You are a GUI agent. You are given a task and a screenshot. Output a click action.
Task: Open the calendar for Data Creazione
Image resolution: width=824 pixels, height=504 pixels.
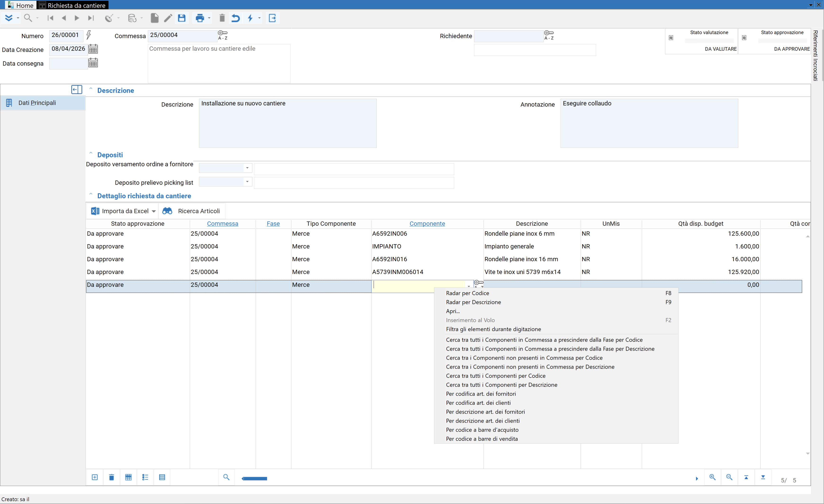[x=93, y=49]
